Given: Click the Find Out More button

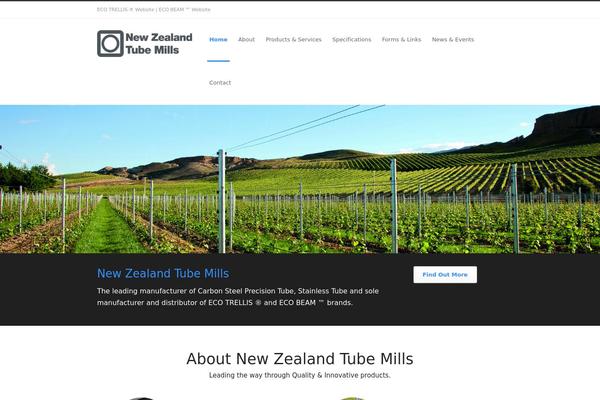Looking at the screenshot, I should pyautogui.click(x=445, y=274).
